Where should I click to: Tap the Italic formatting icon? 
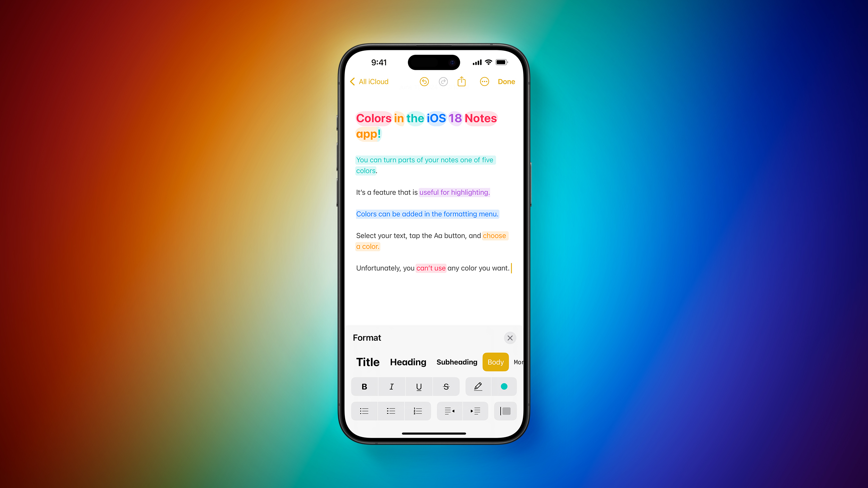tap(392, 386)
